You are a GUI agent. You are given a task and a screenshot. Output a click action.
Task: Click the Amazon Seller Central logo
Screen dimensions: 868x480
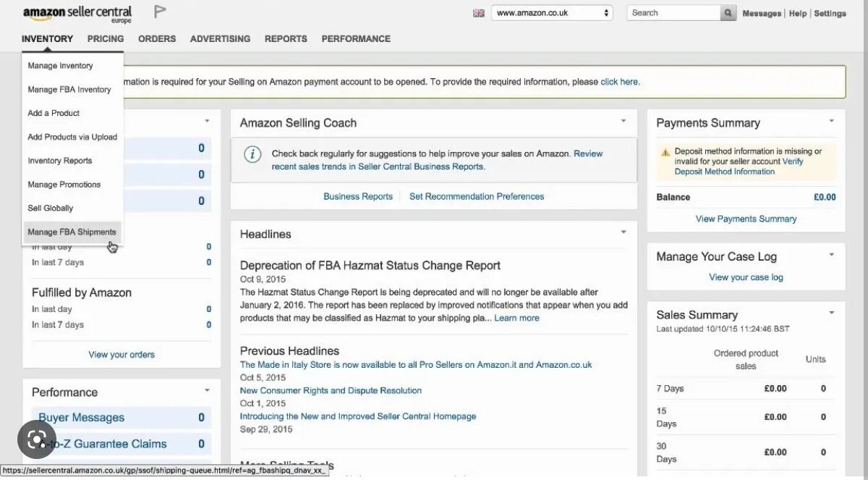(x=77, y=14)
